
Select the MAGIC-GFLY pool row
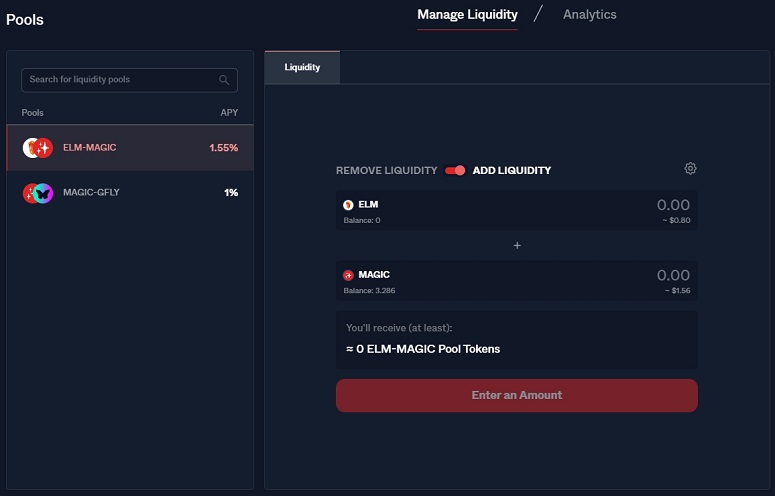point(130,193)
